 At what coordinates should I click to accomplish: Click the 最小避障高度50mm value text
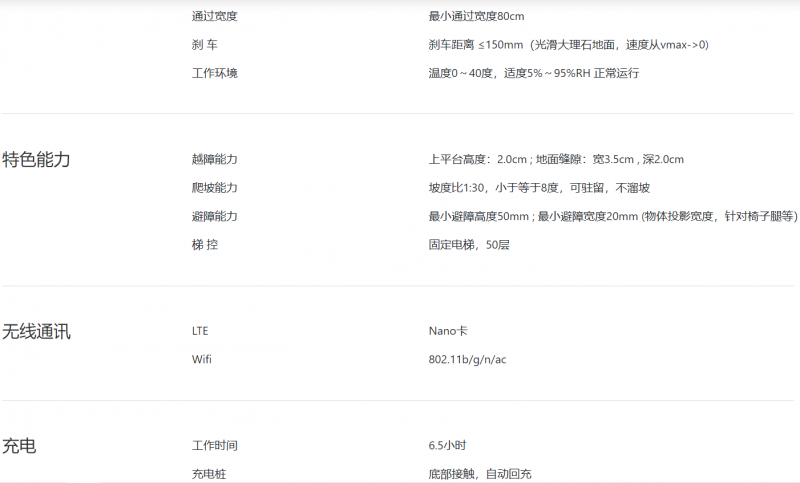(612, 216)
